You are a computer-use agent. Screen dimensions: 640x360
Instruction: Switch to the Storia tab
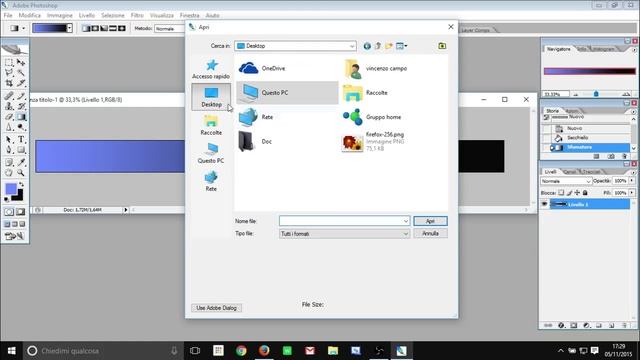pyautogui.click(x=552, y=111)
